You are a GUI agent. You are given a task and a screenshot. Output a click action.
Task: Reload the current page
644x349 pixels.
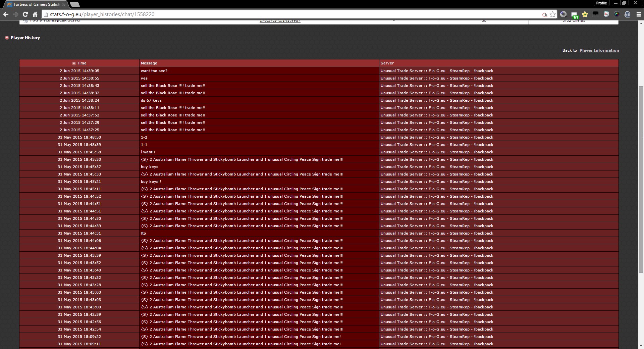tap(25, 14)
